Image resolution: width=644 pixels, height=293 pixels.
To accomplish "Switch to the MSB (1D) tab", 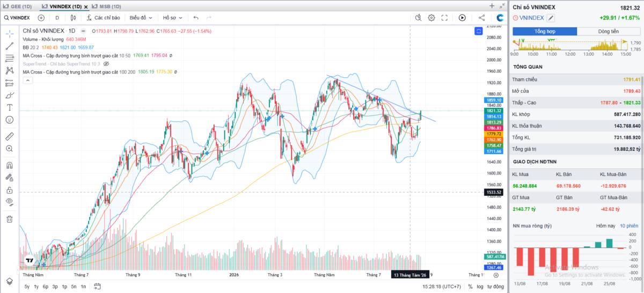I will (106, 6).
